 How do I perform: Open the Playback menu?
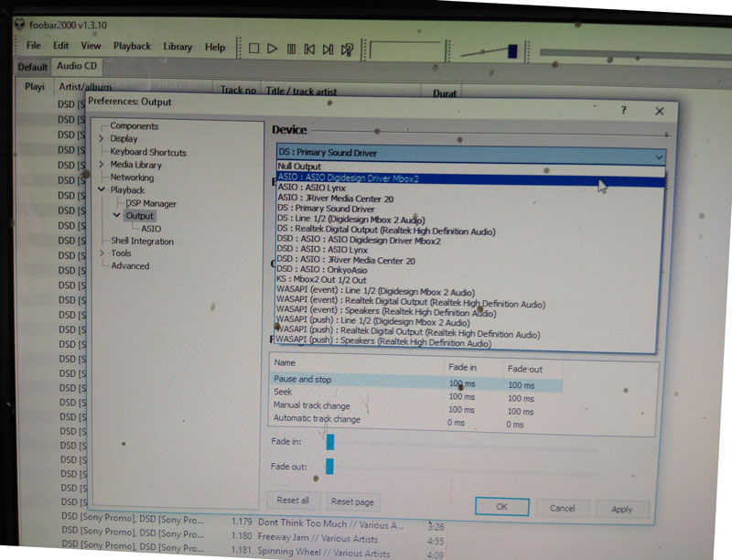(132, 46)
